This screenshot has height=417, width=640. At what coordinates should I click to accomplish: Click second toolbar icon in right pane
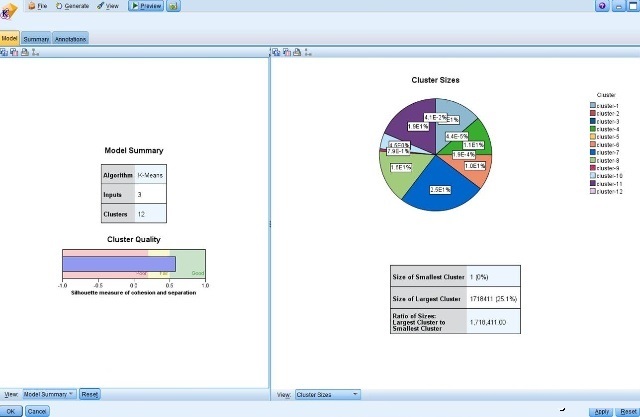(x=286, y=52)
